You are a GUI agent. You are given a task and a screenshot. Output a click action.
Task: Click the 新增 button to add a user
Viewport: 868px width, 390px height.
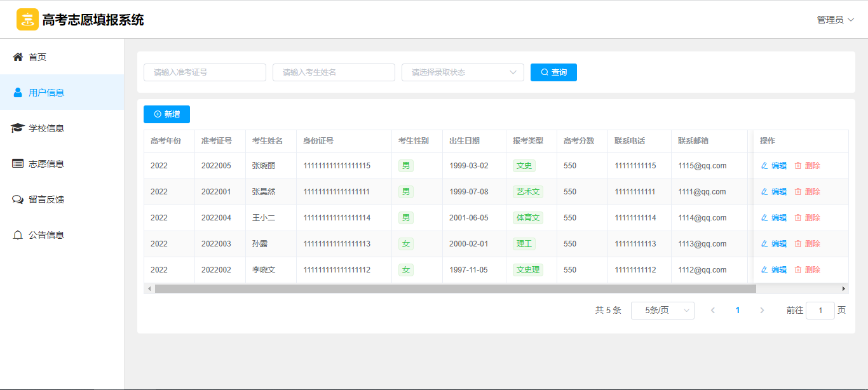(166, 114)
